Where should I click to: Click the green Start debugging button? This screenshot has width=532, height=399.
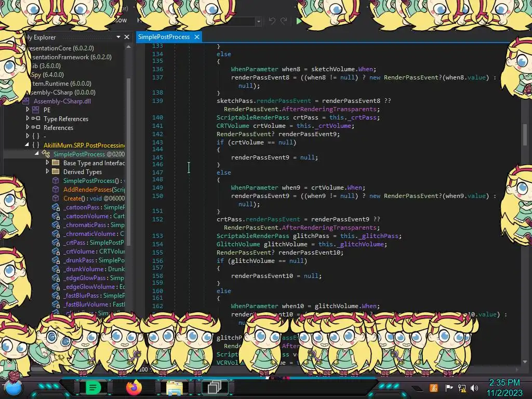(x=299, y=21)
